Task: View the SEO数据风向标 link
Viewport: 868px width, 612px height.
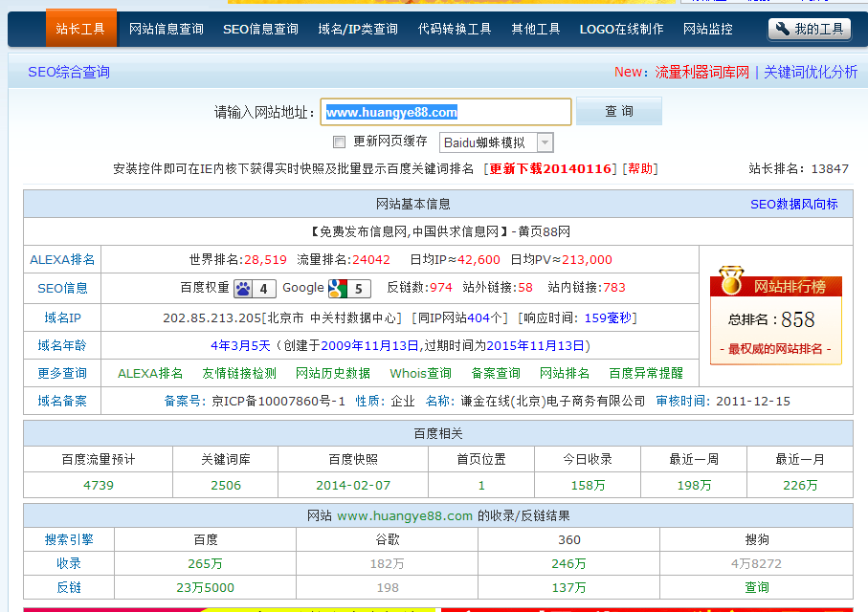Action: (x=793, y=203)
